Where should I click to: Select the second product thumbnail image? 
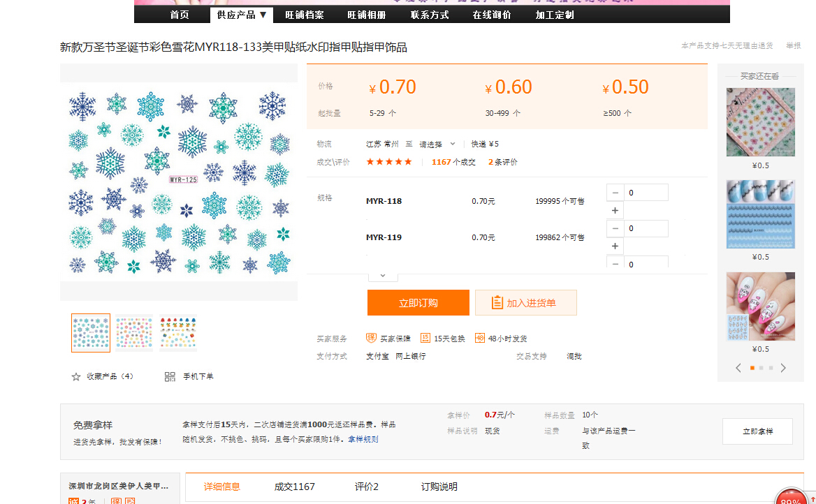coord(134,332)
